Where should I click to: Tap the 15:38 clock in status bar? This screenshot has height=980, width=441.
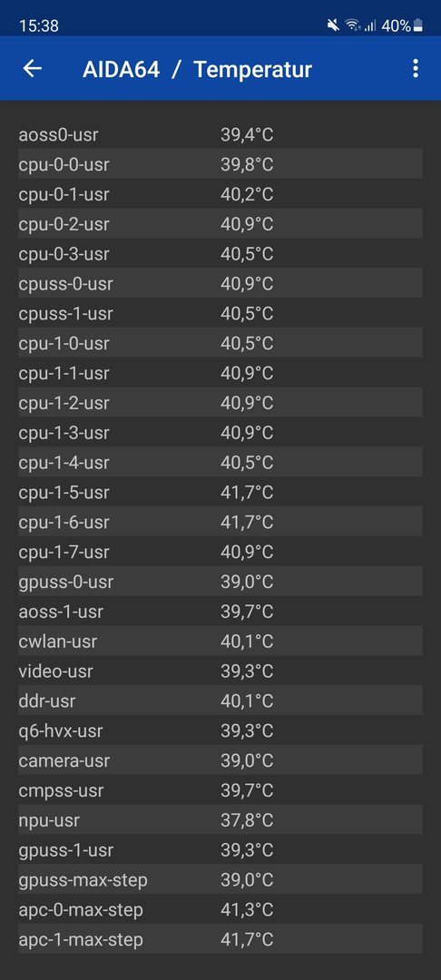[39, 25]
